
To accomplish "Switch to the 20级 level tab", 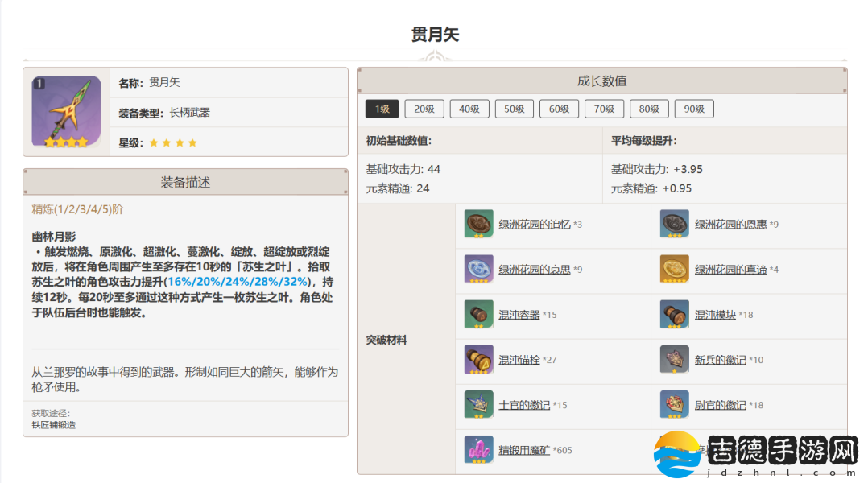I will point(424,109).
